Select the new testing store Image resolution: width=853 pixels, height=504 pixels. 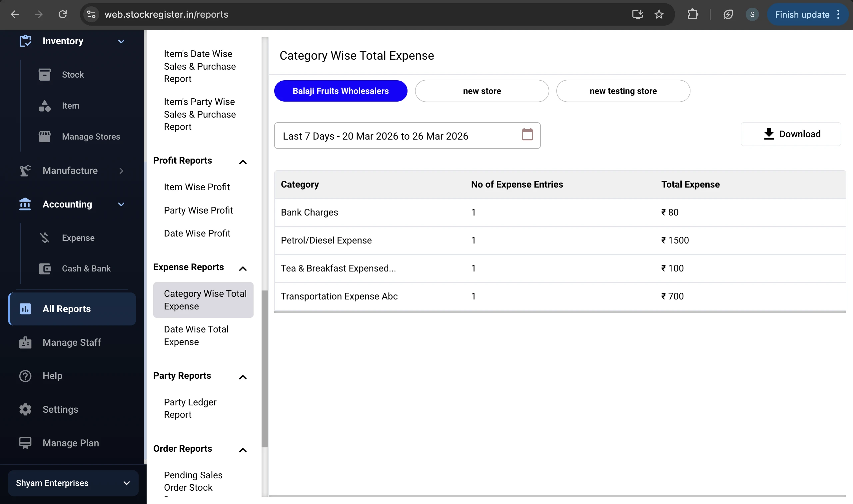(623, 91)
